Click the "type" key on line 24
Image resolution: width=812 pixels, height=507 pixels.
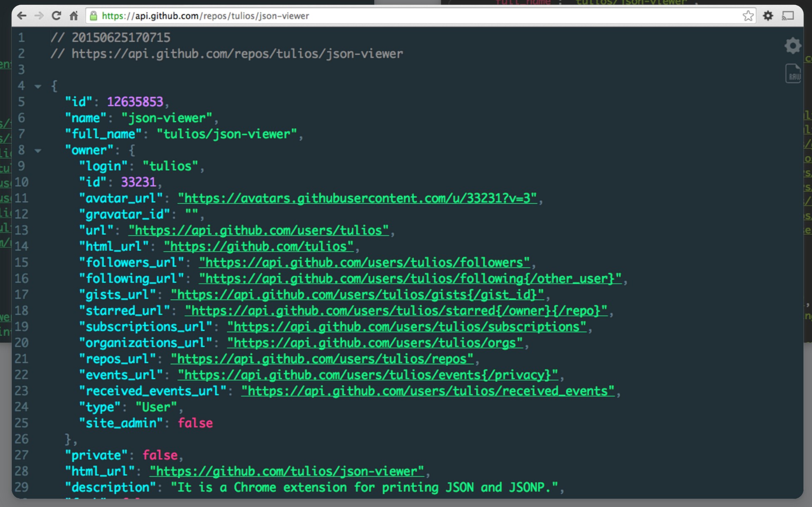pos(100,407)
